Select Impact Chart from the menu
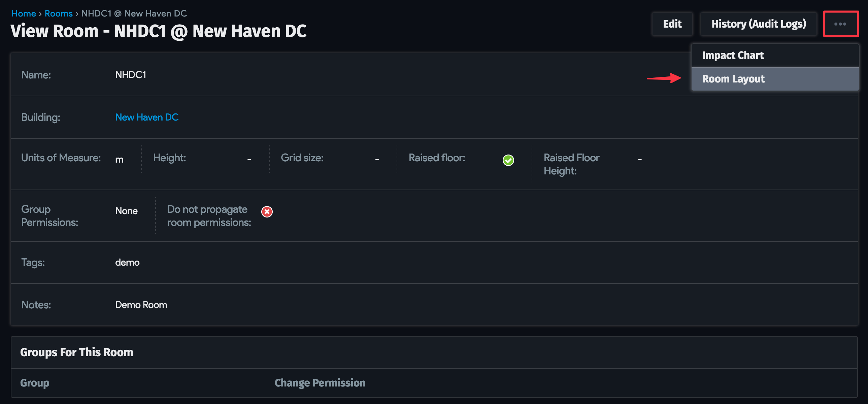This screenshot has width=868, height=404. pyautogui.click(x=733, y=55)
